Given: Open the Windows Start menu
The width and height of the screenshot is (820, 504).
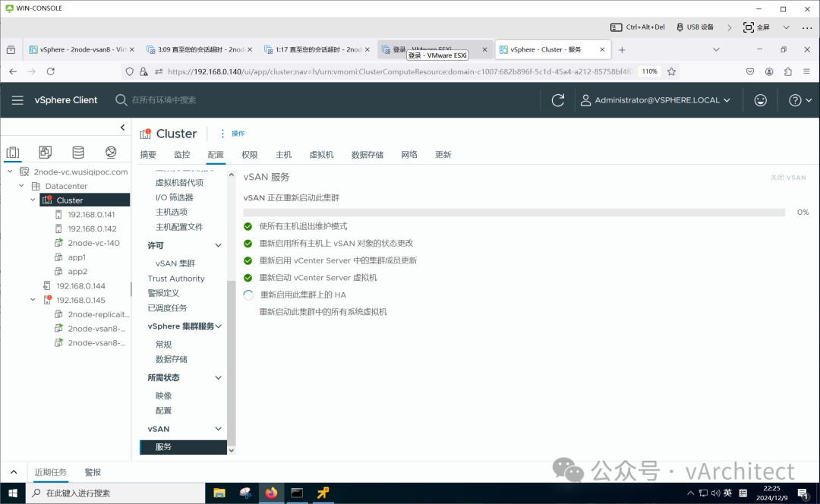Looking at the screenshot, I should (13, 493).
